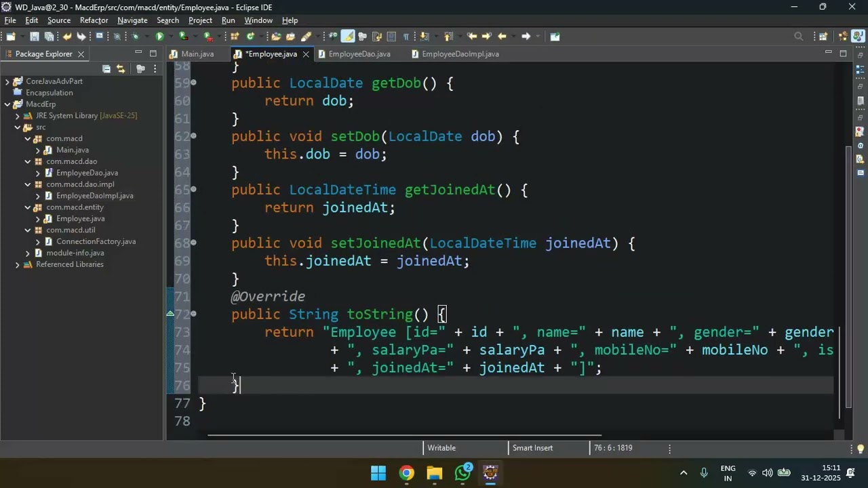Open the dropdown next to New button
Image resolution: width=868 pixels, height=488 pixels.
click(22, 36)
